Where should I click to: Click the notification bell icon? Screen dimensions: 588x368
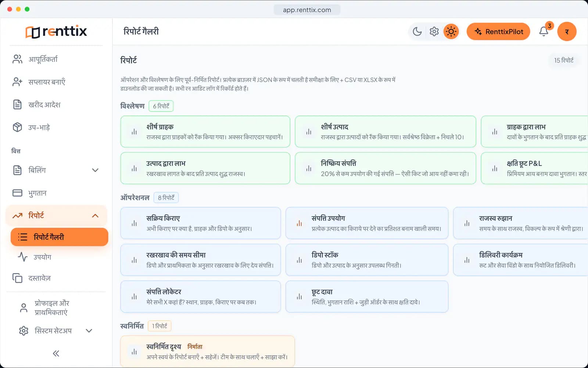(544, 32)
